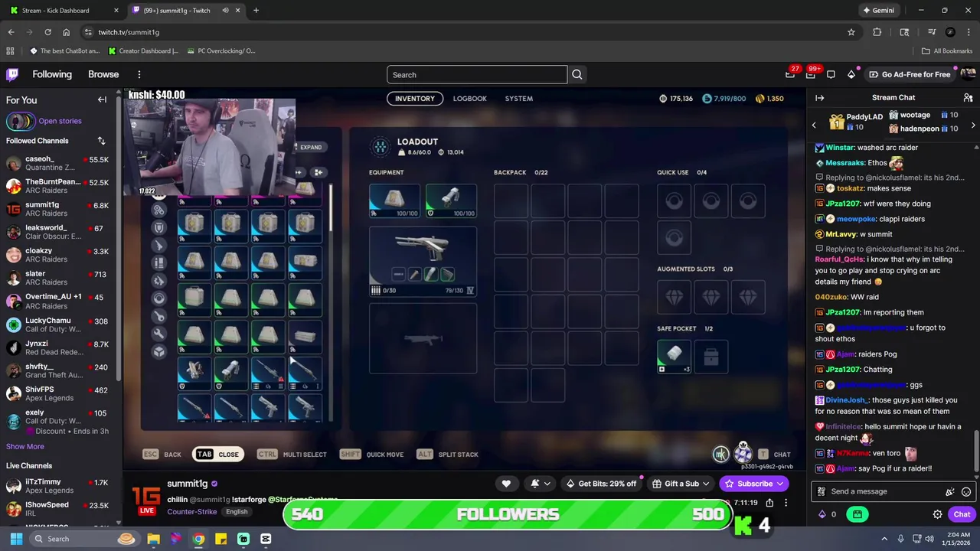Open Chrome extensions puzzle icon
The height and width of the screenshot is (551, 980).
pos(877,32)
